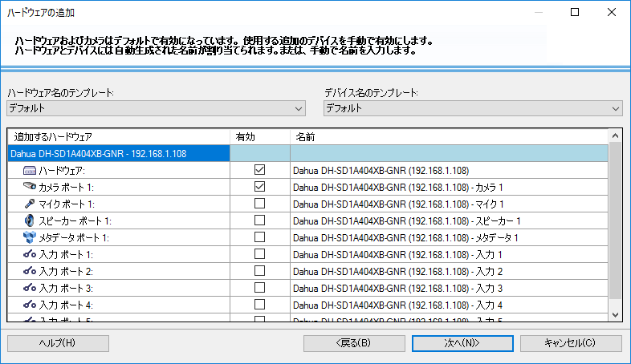Click the speaker icon for スピーカー ポート 1
The image size is (631, 364).
30,220
